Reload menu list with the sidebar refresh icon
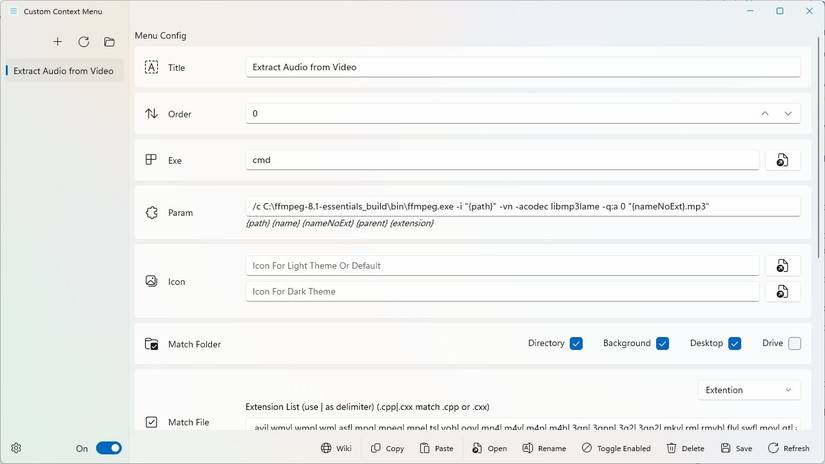The image size is (825, 464). click(x=84, y=42)
